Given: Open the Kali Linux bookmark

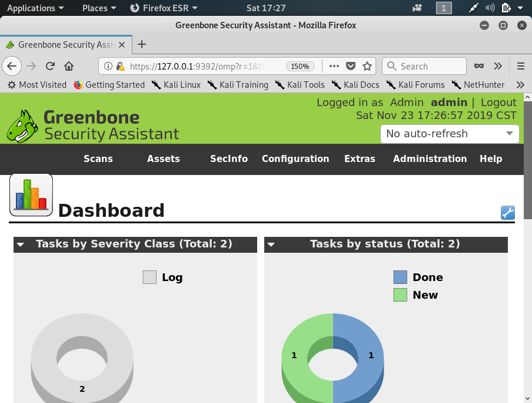Looking at the screenshot, I should (x=176, y=85).
